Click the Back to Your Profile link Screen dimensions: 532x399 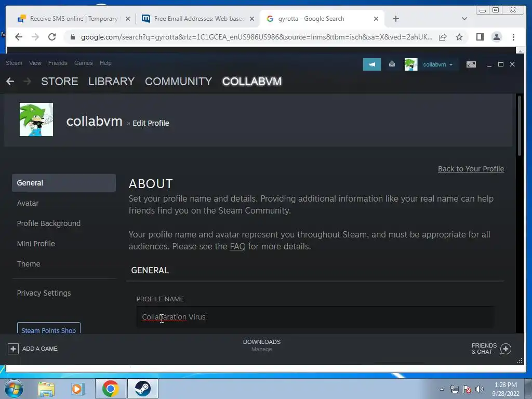click(471, 169)
